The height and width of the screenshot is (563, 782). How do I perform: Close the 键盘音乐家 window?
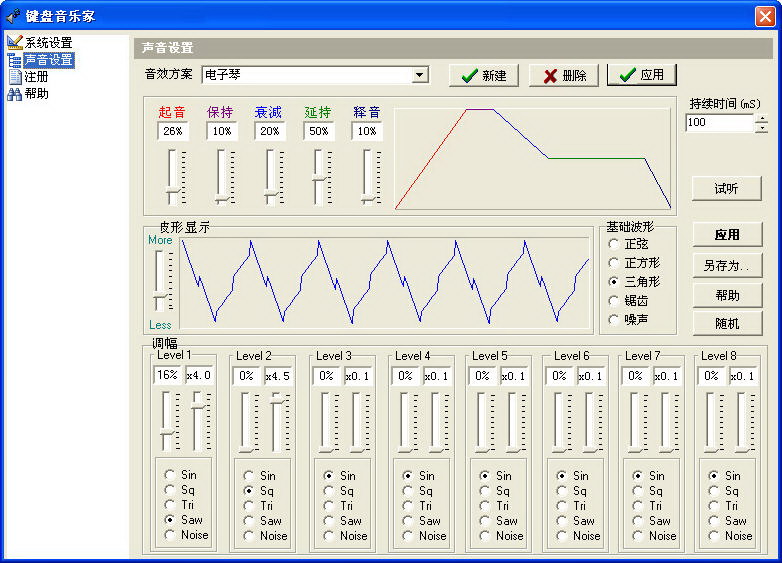click(765, 16)
